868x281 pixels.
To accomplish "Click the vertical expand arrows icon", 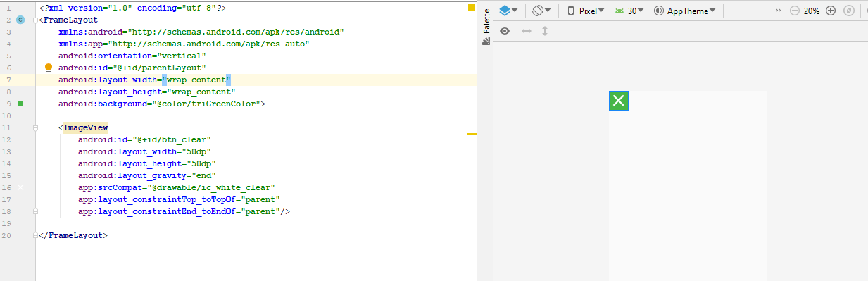I will coord(545,31).
